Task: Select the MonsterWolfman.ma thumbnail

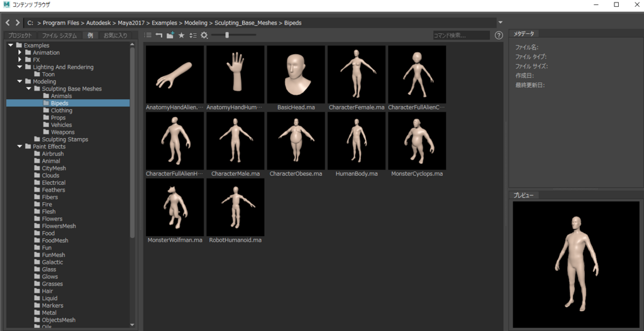Action: tap(175, 207)
